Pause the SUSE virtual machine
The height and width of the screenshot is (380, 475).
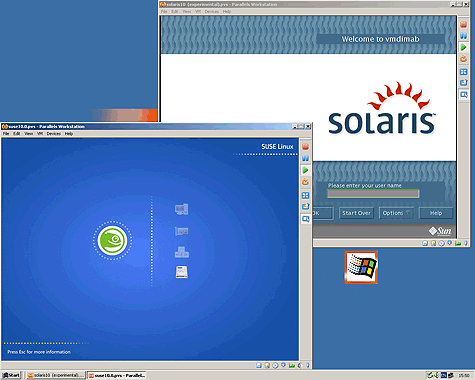tap(305, 158)
